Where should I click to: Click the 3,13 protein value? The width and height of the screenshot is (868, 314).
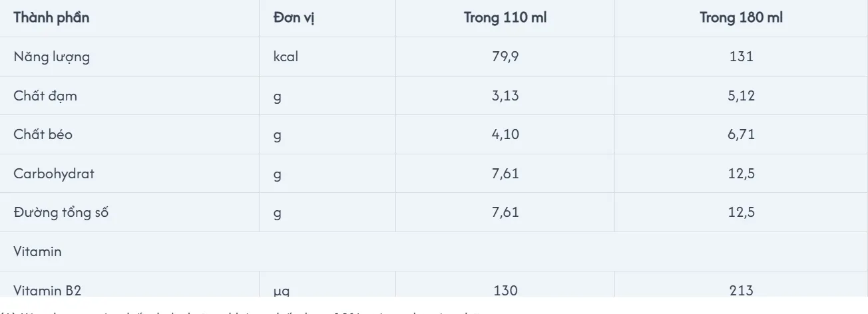(x=505, y=96)
